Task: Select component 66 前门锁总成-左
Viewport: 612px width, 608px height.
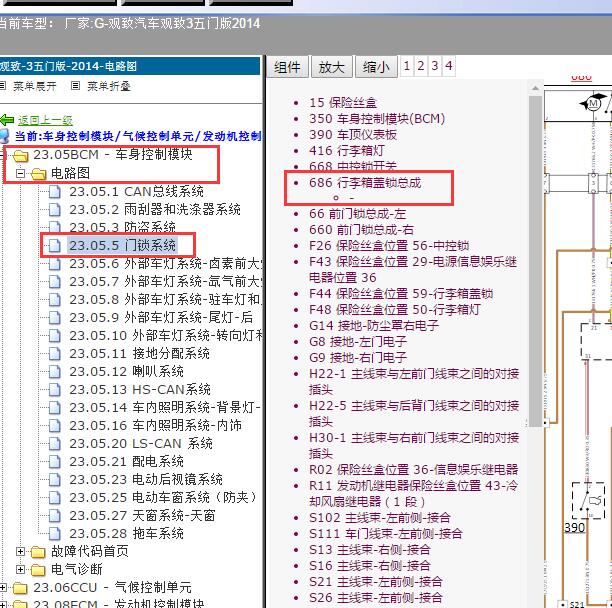Action: coord(358,214)
